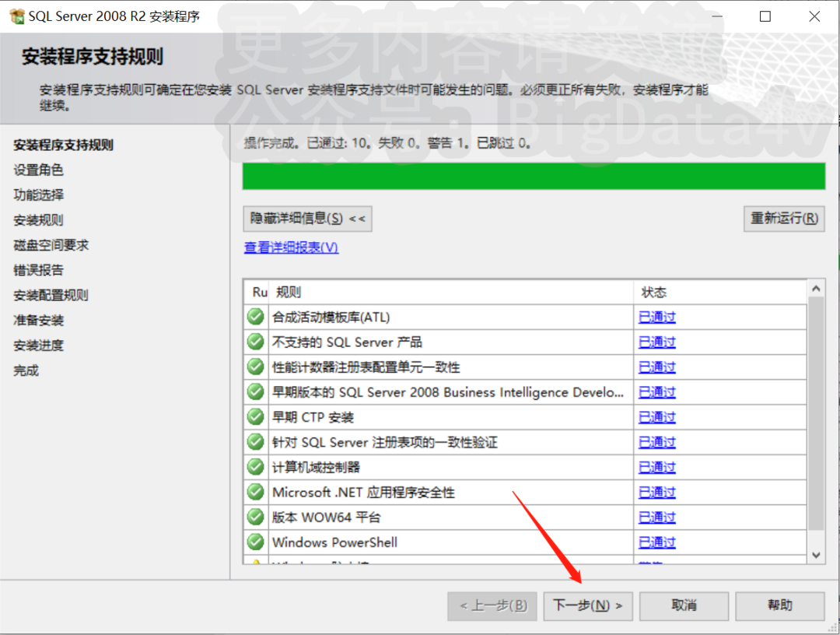
Task: Re-run checks with 重新运行(R) button
Action: pos(784,219)
